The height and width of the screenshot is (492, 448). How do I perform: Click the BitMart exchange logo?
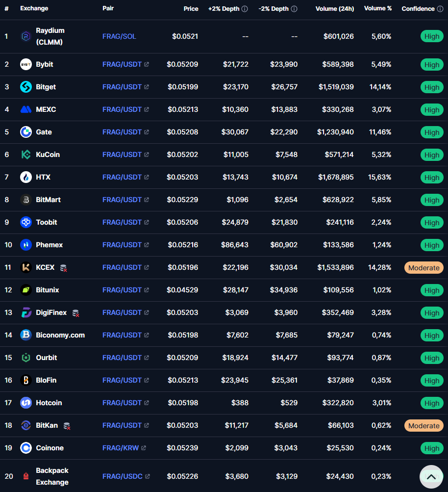25,200
